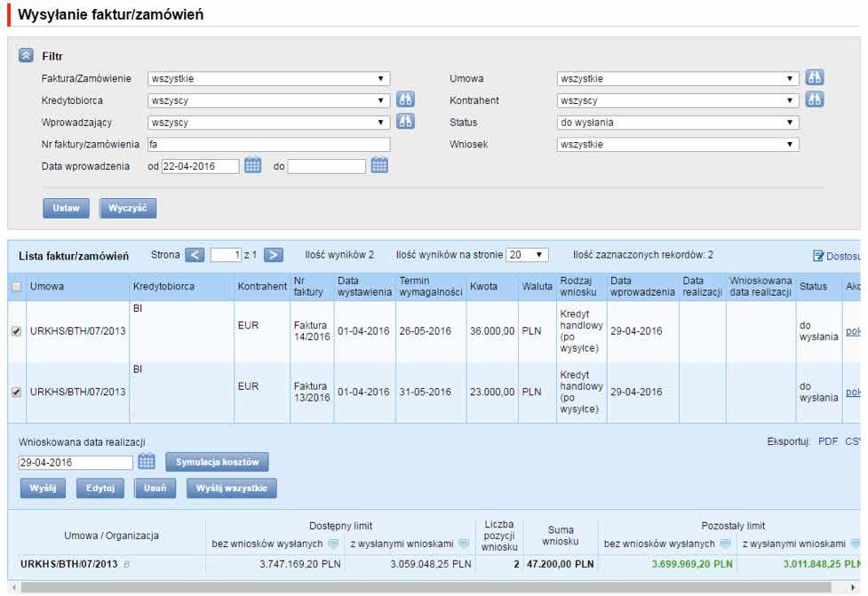Screen dimensions: 868x596
Task: Open calendar for Wnioskowana data realizacji
Action: pyautogui.click(x=147, y=462)
